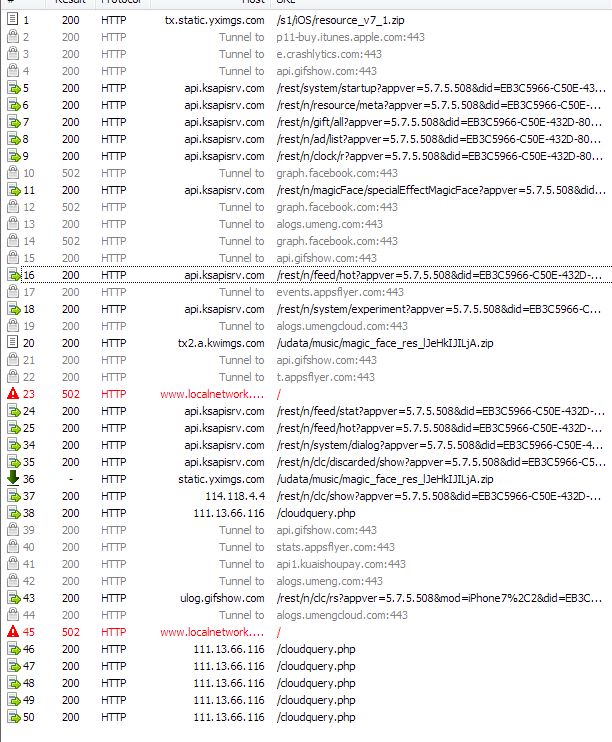Select /cloudquery.php in session 48
This screenshot has height=742, width=612.
click(x=316, y=683)
